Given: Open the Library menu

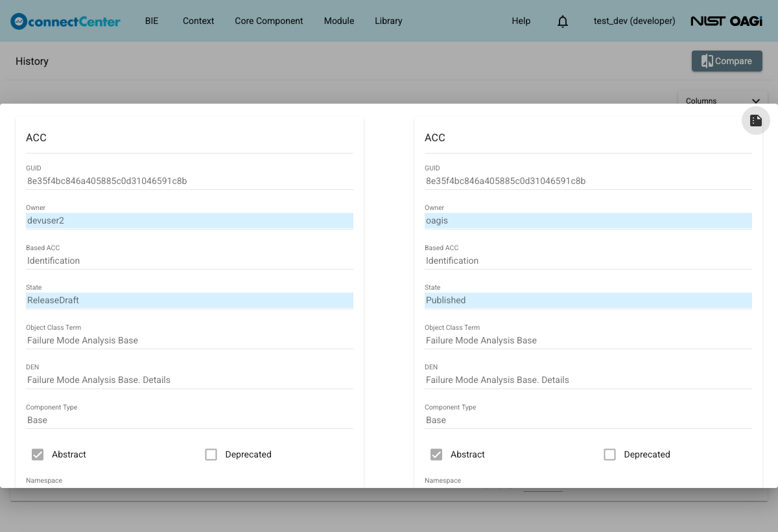Looking at the screenshot, I should tap(388, 21).
